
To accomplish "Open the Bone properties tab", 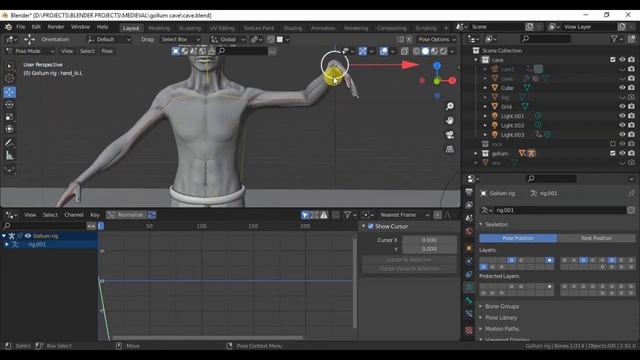I will (x=469, y=301).
